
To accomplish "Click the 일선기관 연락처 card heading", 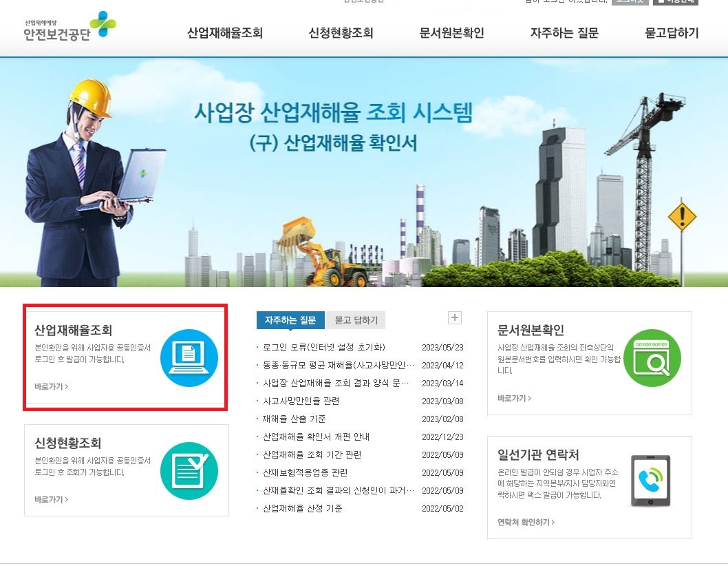I will pos(538,454).
